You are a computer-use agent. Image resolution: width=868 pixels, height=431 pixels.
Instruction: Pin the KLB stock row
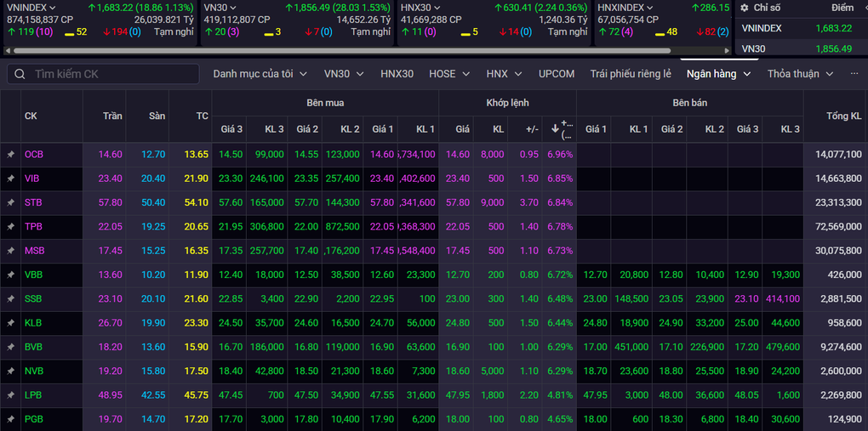(10, 323)
